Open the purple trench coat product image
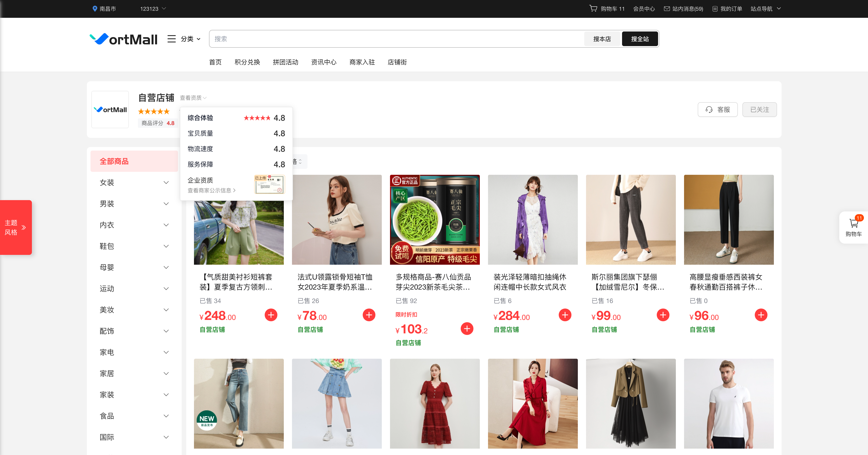This screenshot has width=868, height=455. 533,220
